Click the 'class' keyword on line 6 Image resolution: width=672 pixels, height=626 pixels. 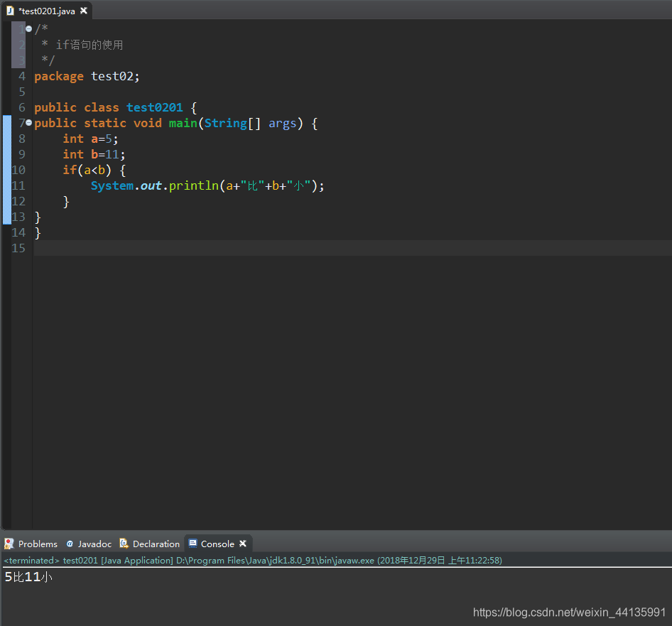(101, 107)
